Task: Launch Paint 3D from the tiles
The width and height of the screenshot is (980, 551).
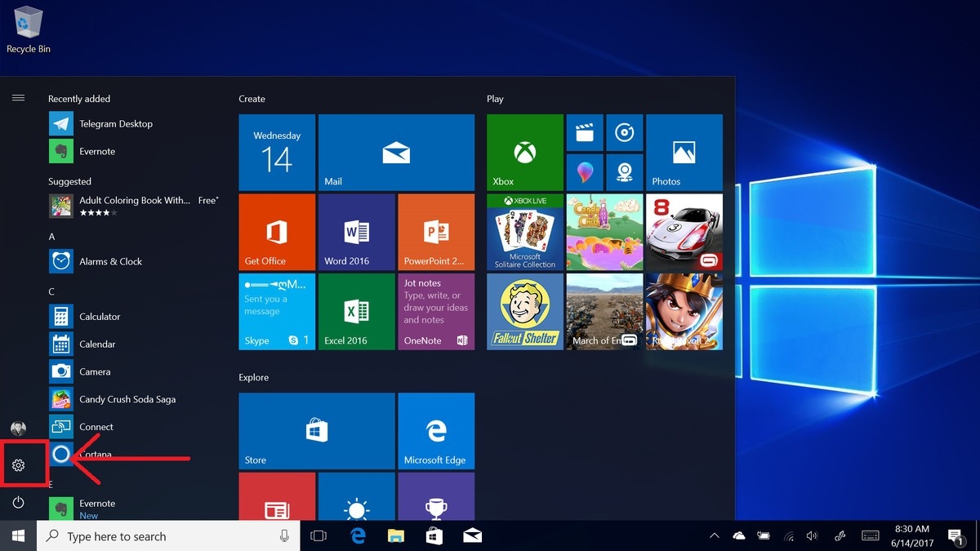Action: pyautogui.click(x=584, y=172)
